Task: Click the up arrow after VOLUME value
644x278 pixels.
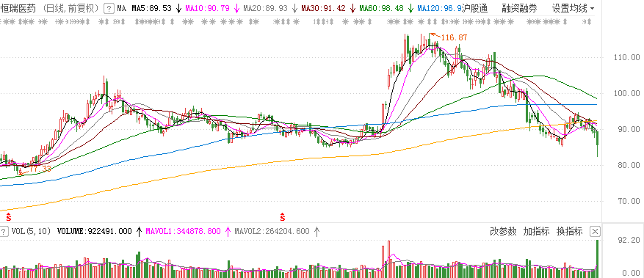Action: (140, 231)
